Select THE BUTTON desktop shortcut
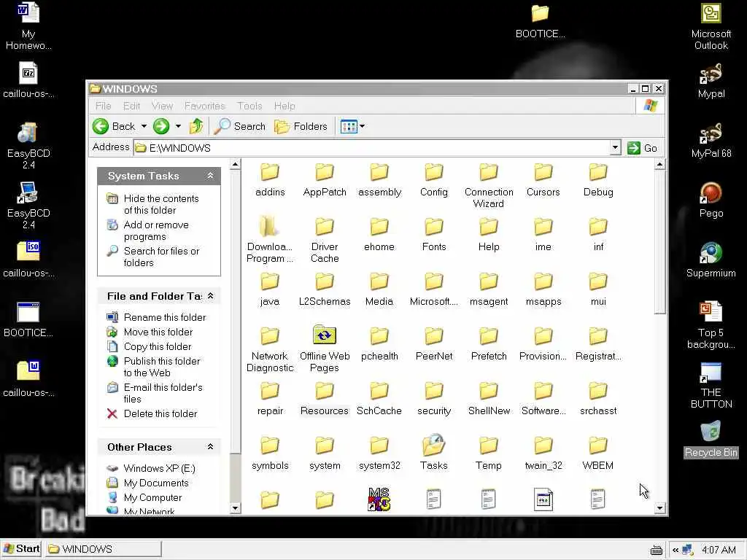Screen dimensions: 747x560 coord(711,386)
